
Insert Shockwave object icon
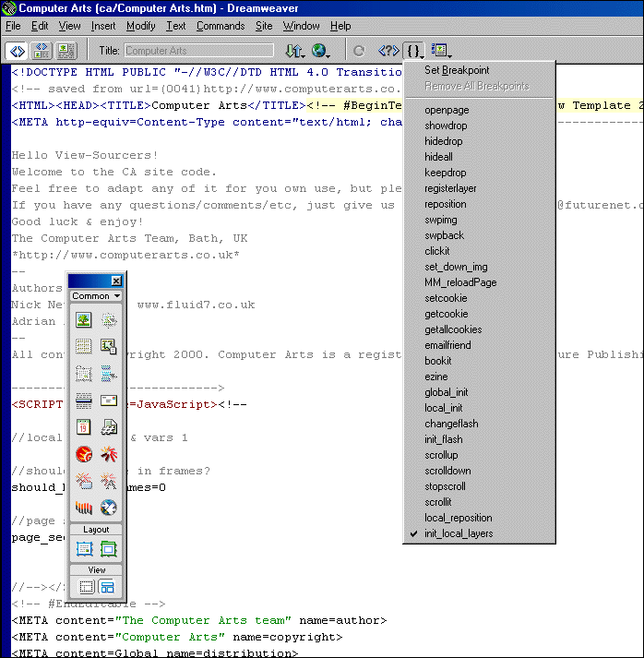pyautogui.click(x=83, y=508)
